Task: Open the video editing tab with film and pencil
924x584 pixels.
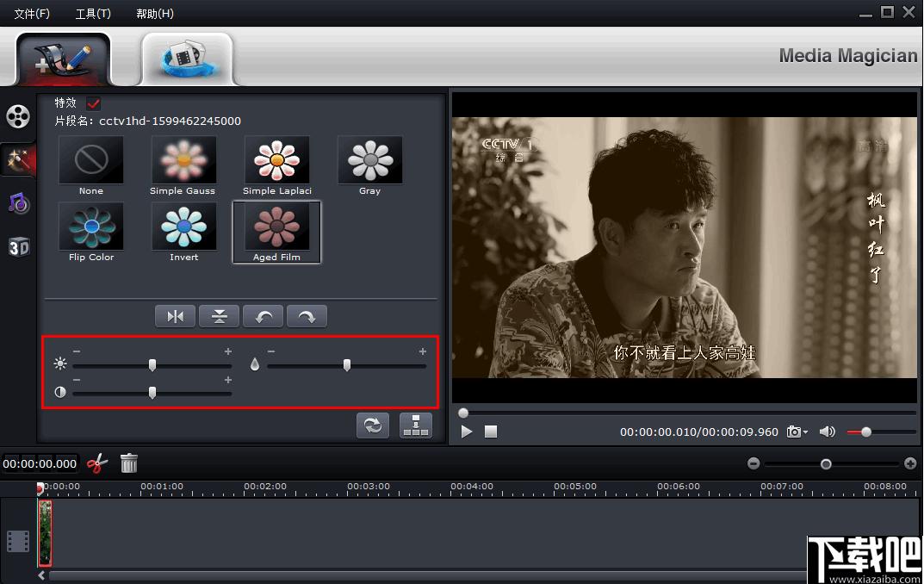Action: [x=63, y=59]
